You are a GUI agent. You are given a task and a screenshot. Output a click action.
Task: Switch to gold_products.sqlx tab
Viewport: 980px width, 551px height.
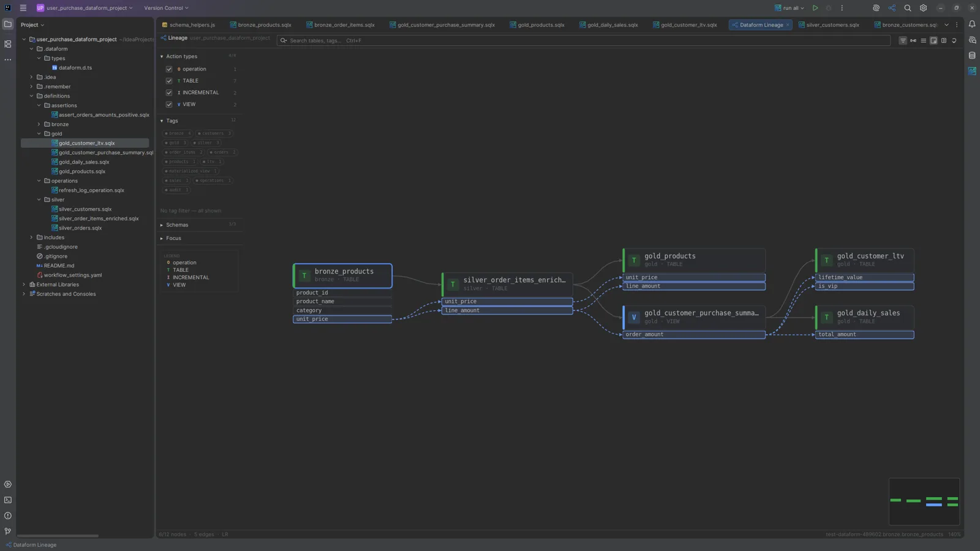point(537,25)
